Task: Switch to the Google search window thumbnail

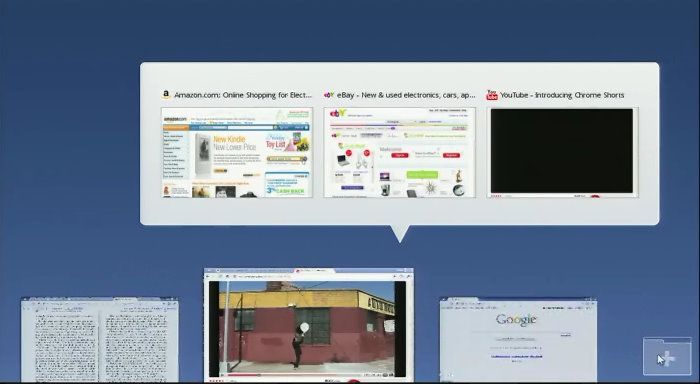Action: (x=518, y=340)
